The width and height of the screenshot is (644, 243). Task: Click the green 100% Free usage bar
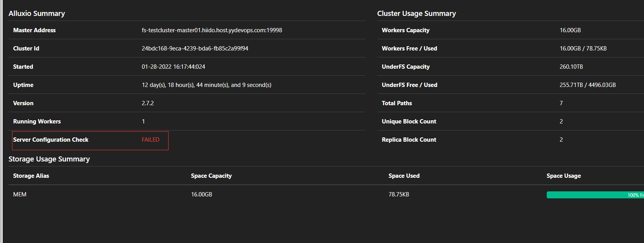pyautogui.click(x=593, y=194)
